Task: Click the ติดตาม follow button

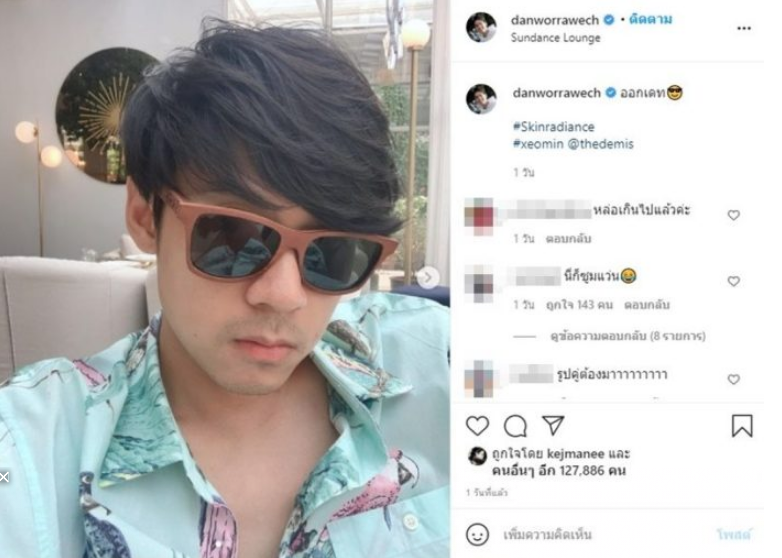Action: coord(651,19)
